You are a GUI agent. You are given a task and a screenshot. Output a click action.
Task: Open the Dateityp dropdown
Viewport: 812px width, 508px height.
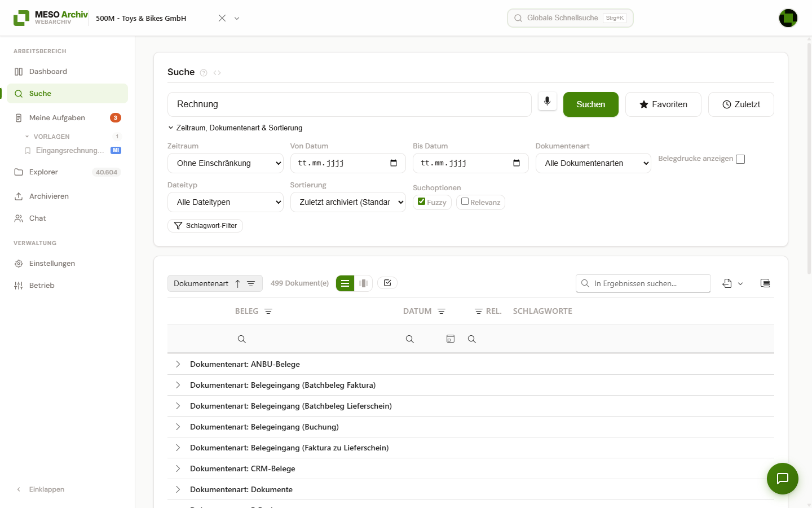pos(226,202)
